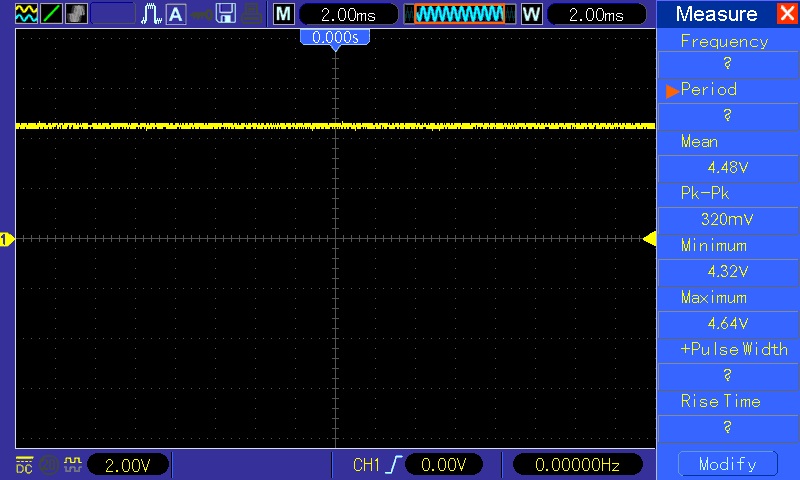Click the Period question mark value

(728, 116)
